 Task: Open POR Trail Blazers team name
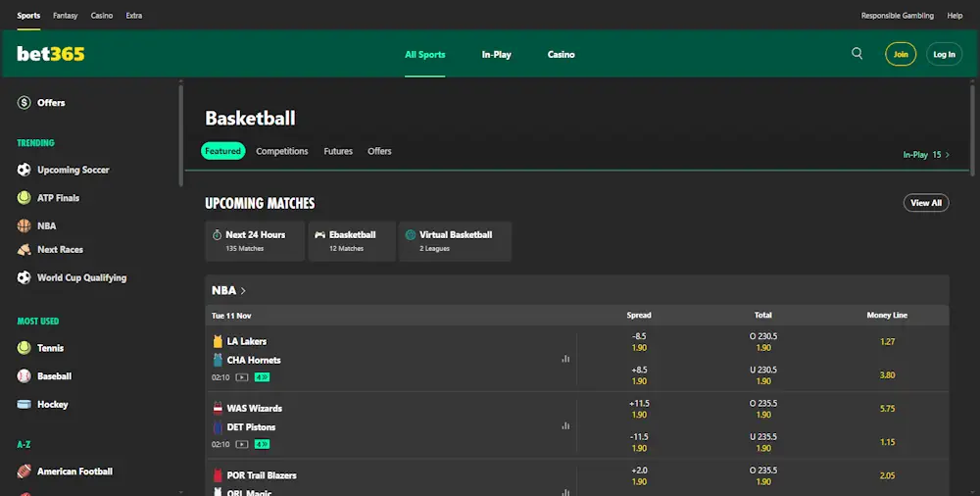pos(262,475)
